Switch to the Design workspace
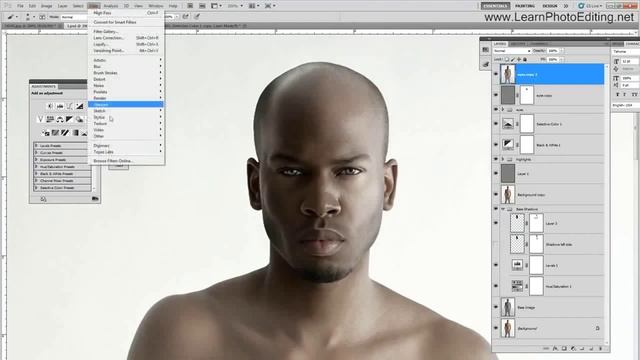Image resolution: width=640 pixels, height=360 pixels. click(550, 6)
